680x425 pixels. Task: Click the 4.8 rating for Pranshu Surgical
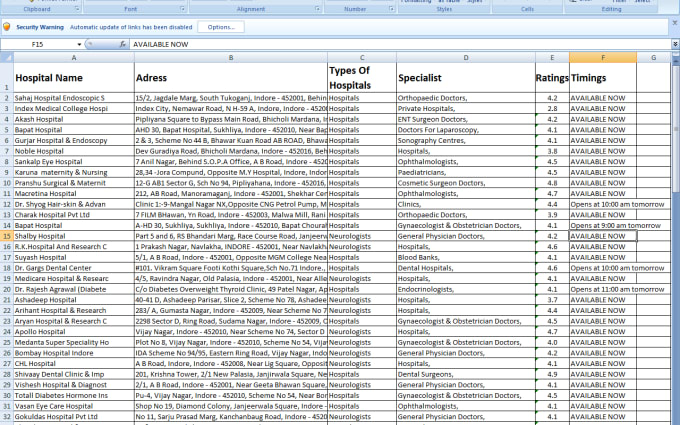pyautogui.click(x=552, y=183)
